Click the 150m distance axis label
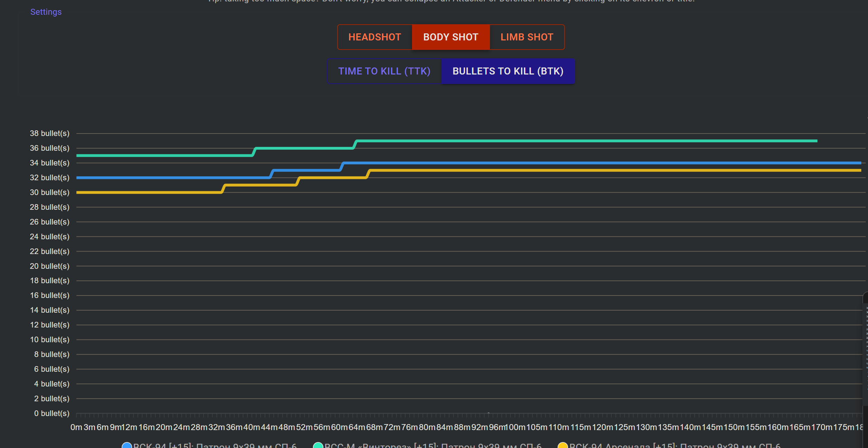Image resolution: width=868 pixels, height=448 pixels. click(x=734, y=427)
